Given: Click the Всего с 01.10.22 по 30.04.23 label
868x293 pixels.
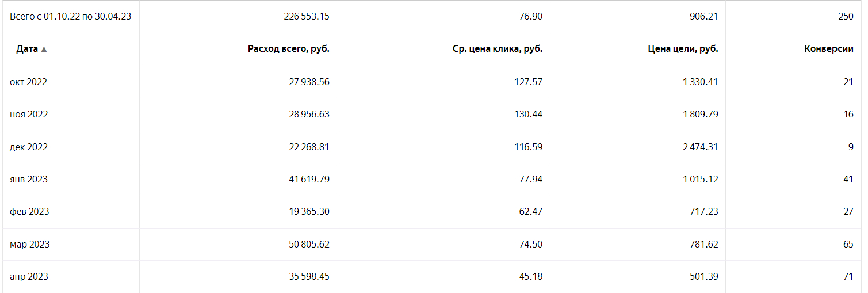Looking at the screenshot, I should click(70, 16).
